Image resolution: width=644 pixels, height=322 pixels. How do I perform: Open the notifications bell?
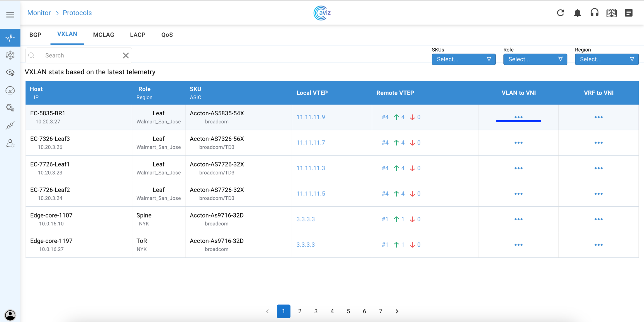[577, 13]
